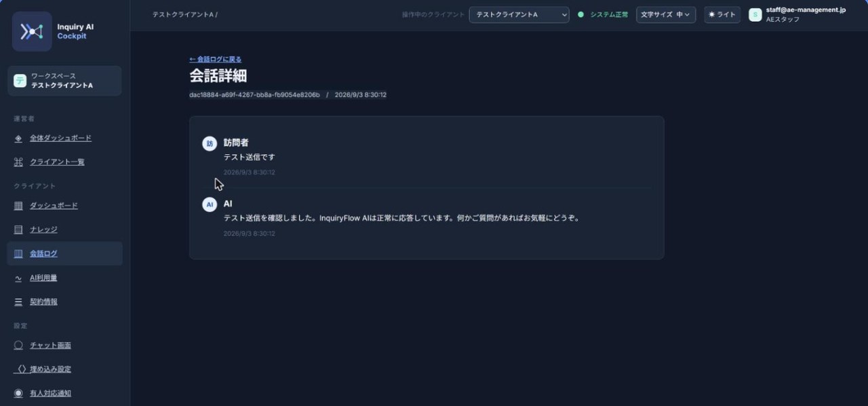Click the conversation ID dac18884 text
This screenshot has width=868, height=406.
click(254, 95)
